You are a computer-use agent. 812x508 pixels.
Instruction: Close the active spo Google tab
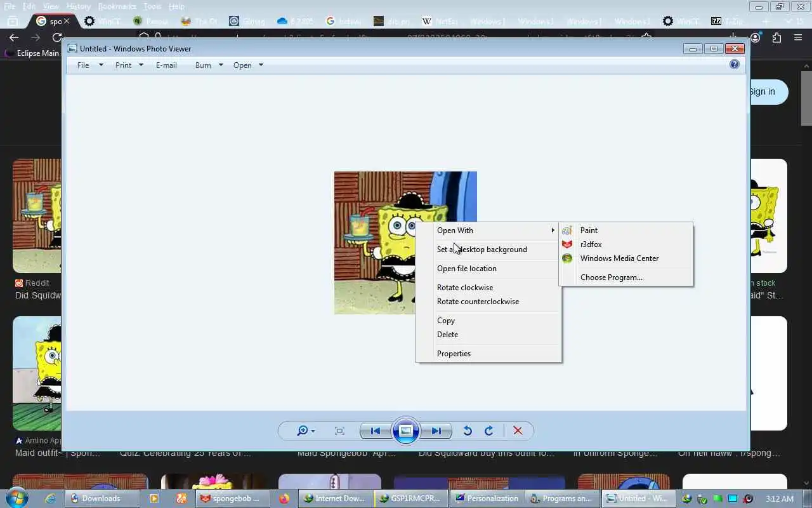point(67,21)
